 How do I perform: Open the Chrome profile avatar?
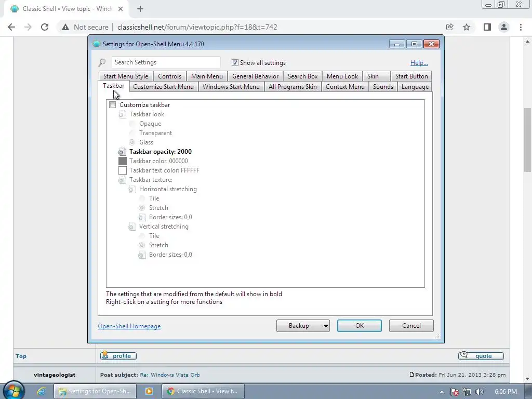[x=504, y=27]
